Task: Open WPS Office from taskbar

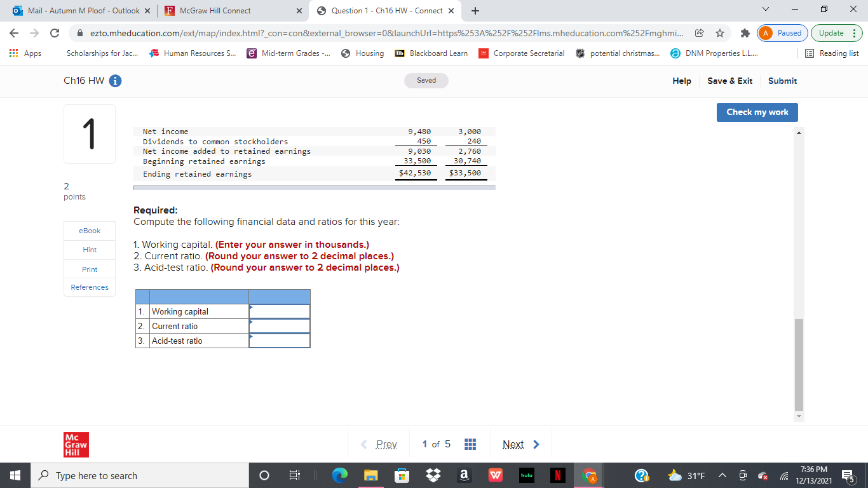Action: (495, 475)
